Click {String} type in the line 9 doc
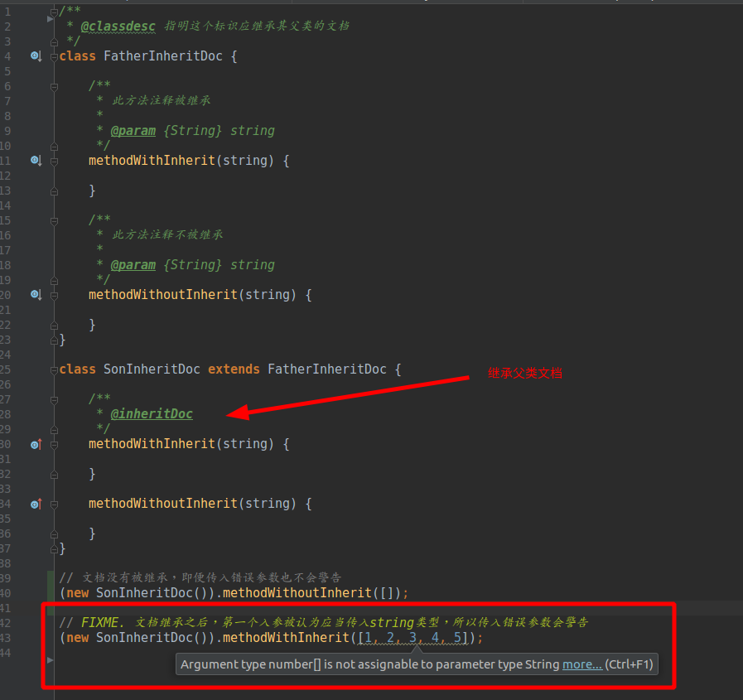743x700 pixels. point(192,130)
